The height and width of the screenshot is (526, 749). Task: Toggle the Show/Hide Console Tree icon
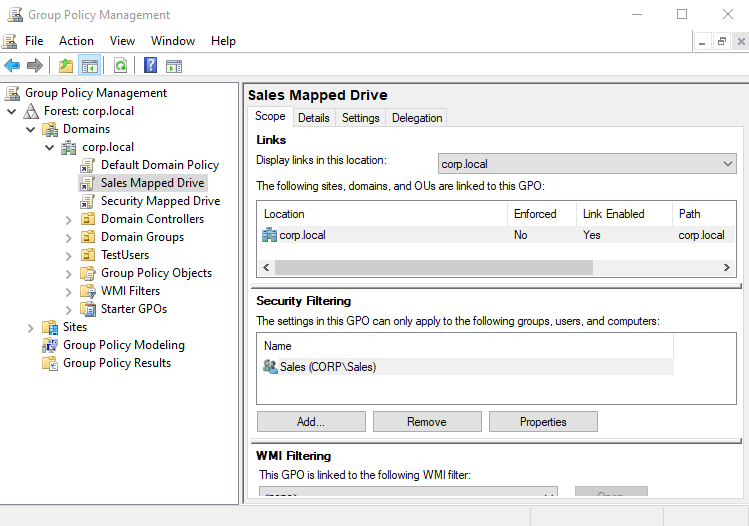click(89, 65)
